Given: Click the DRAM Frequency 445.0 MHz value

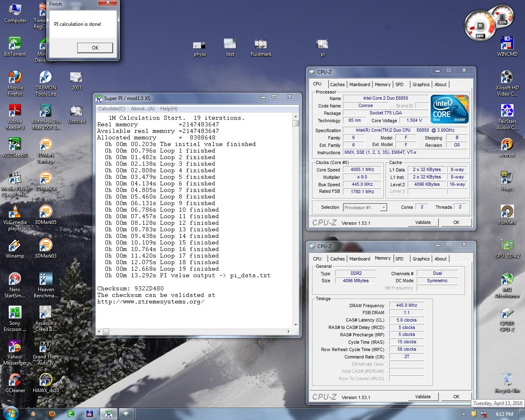Looking at the screenshot, I should pos(406,305).
